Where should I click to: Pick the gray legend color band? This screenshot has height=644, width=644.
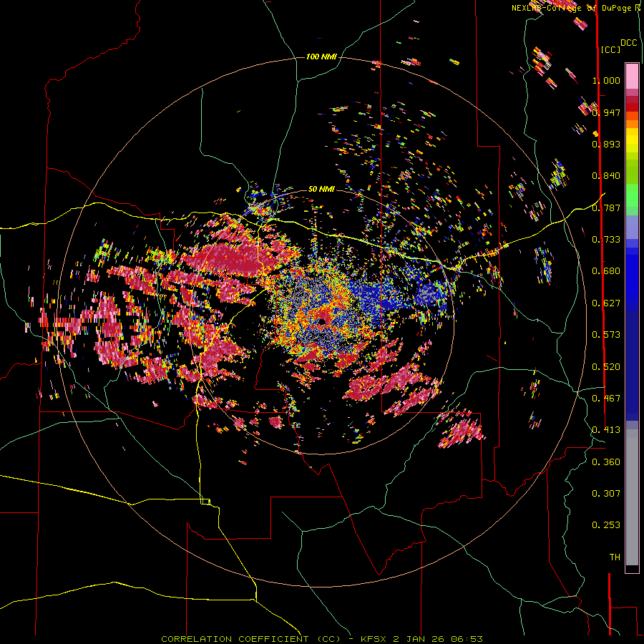pyautogui.click(x=632, y=497)
